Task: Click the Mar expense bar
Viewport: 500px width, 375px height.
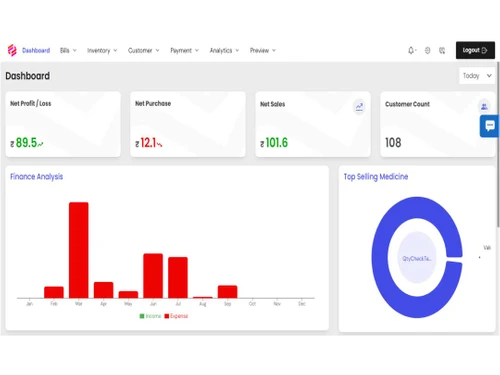Action: [x=79, y=250]
